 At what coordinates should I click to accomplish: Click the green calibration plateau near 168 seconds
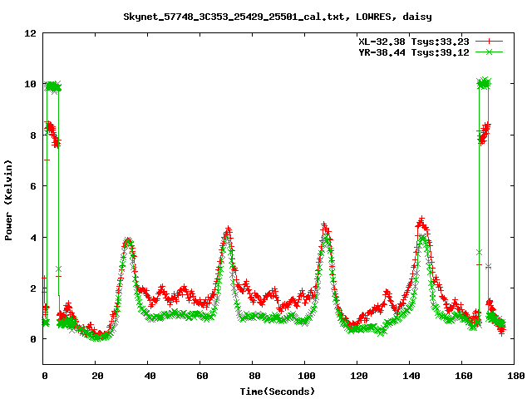[x=484, y=83]
